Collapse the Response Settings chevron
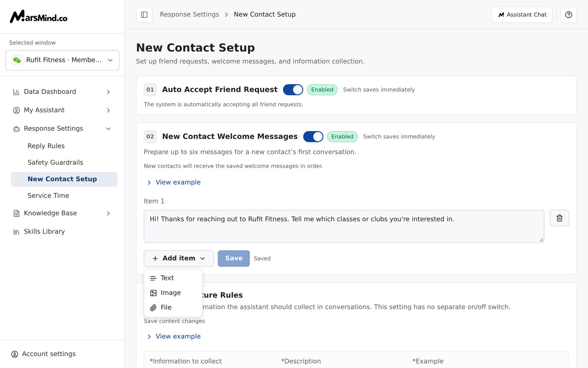This screenshot has width=588, height=368. click(x=108, y=129)
